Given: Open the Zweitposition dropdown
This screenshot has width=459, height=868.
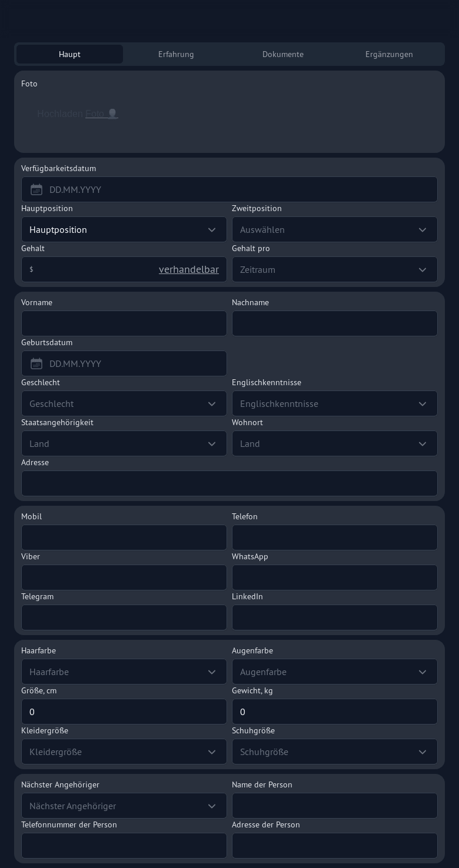Looking at the screenshot, I should pos(334,229).
